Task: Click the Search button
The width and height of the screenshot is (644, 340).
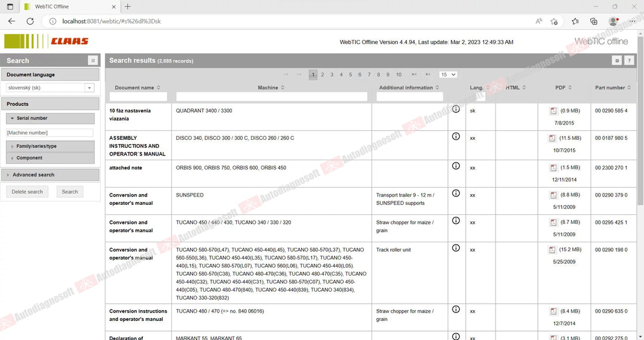Action: [70, 192]
